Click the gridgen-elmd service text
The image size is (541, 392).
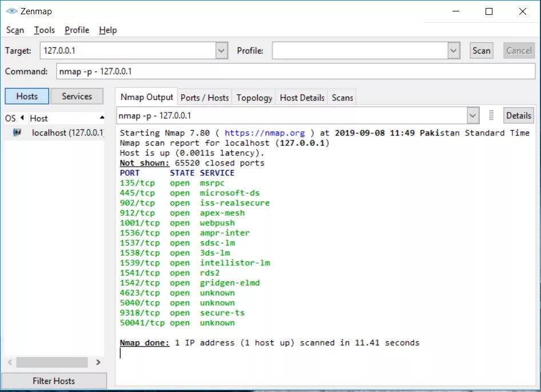click(x=230, y=283)
